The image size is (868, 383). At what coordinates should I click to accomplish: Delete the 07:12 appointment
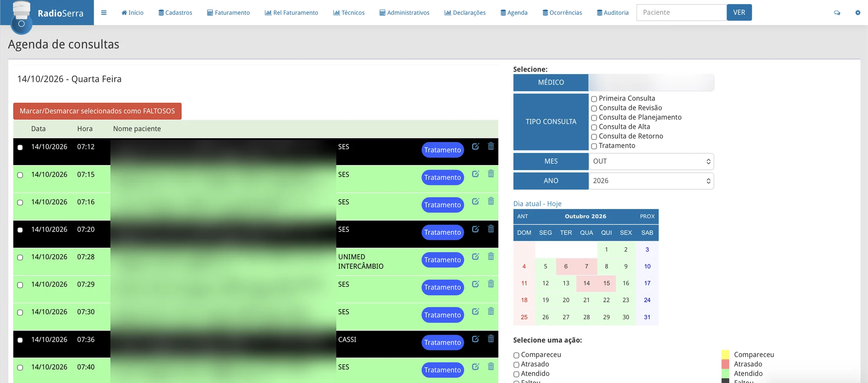coord(491,146)
